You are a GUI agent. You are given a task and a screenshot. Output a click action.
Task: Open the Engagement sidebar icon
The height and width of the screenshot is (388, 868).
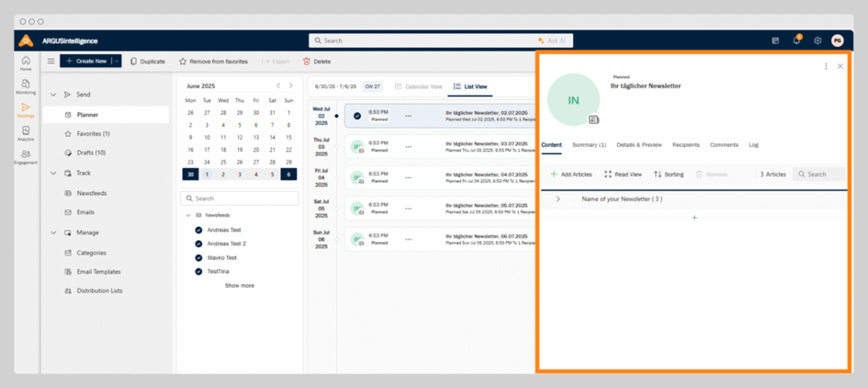tap(26, 156)
